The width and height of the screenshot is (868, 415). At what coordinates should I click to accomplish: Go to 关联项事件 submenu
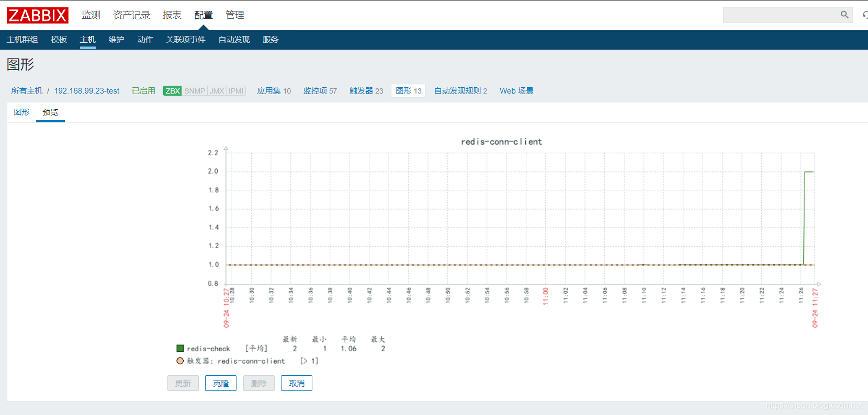[186, 40]
